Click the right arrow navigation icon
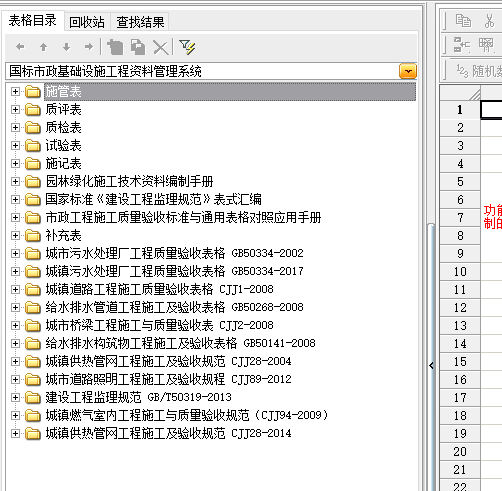502x491 pixels. [x=89, y=47]
